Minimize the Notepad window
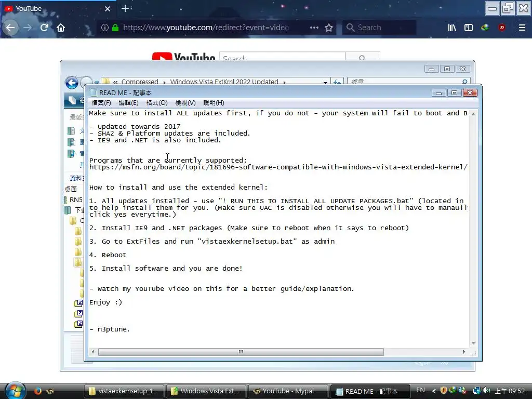Screen dimensions: 532x399 [x=438, y=93]
